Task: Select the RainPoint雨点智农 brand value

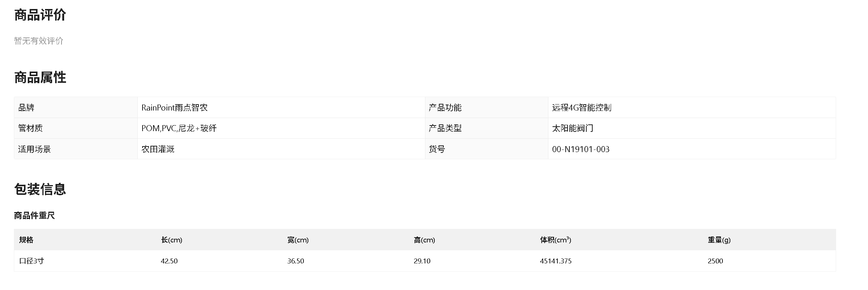Action: [x=174, y=108]
